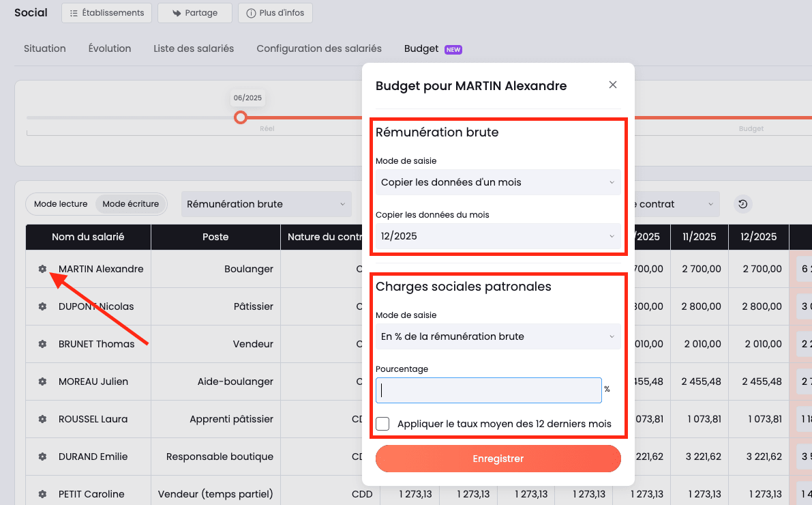Click the 06/2025 timeline slider handle
The image size is (812, 505).
point(241,117)
